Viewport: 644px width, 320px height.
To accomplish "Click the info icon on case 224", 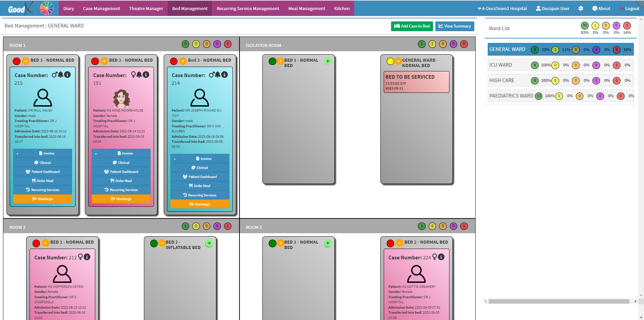I will click(x=441, y=257).
